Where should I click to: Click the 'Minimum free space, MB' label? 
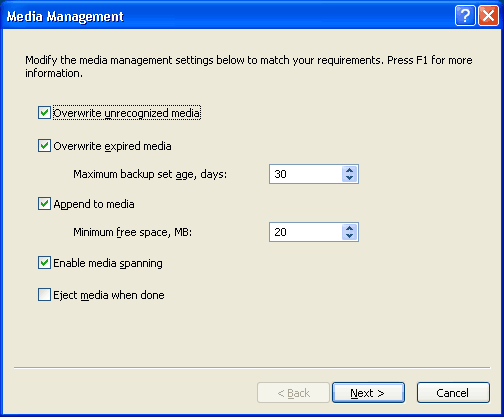[x=133, y=232]
